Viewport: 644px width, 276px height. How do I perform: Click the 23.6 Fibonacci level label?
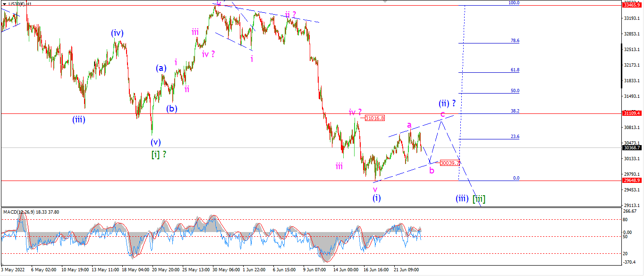click(515, 137)
